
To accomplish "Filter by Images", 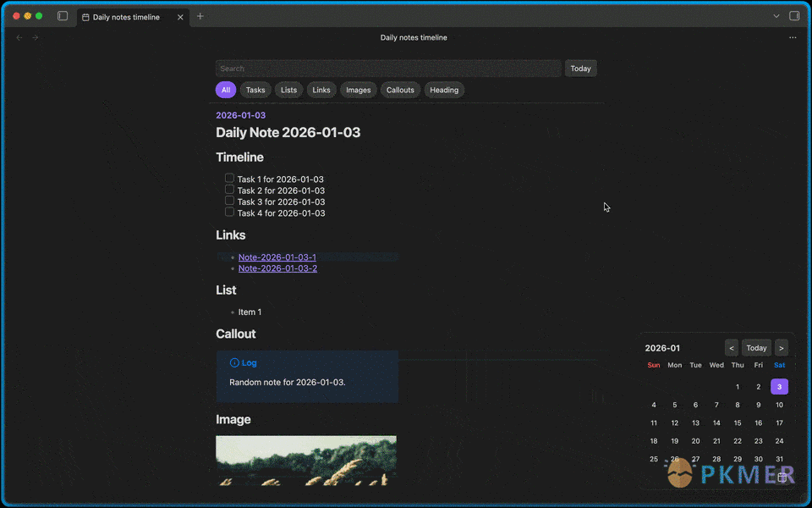I will click(x=359, y=90).
